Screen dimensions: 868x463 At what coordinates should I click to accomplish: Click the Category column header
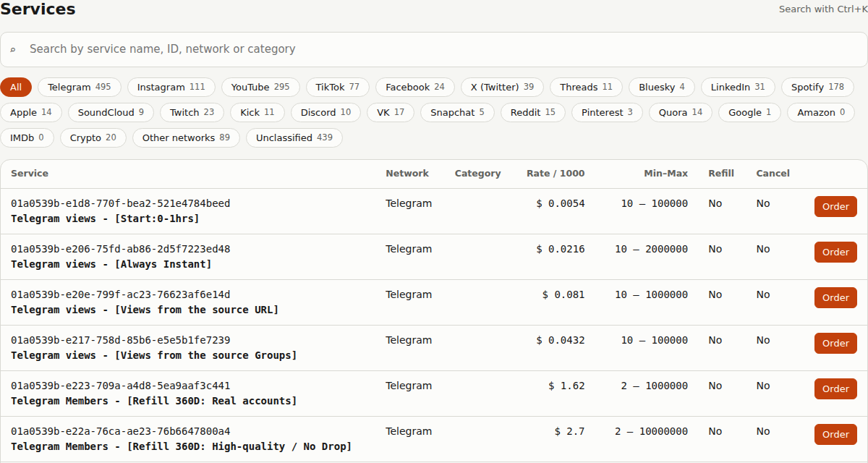pyautogui.click(x=478, y=174)
